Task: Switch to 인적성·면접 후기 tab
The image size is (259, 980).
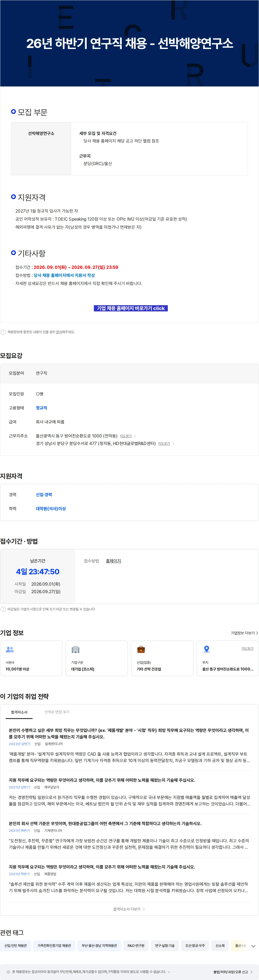Action: (x=57, y=712)
